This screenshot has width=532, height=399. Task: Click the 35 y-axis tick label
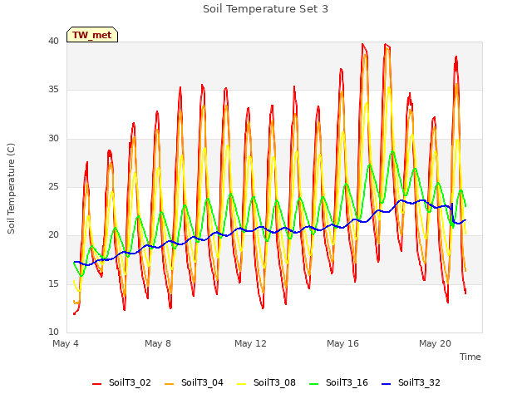click(x=53, y=90)
